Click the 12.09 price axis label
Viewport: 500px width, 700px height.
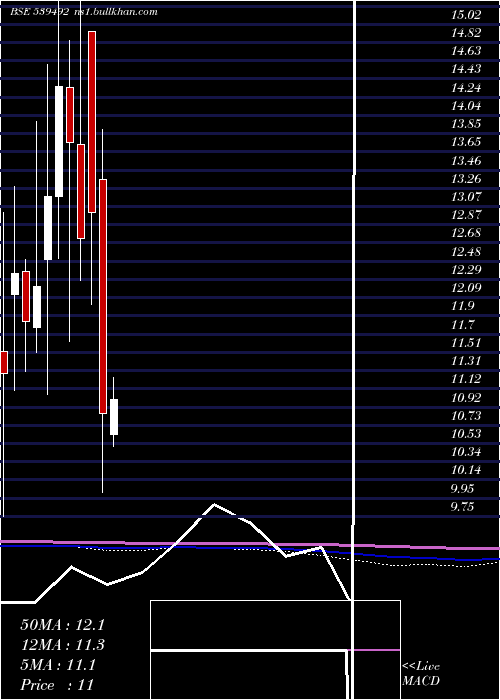pos(466,288)
